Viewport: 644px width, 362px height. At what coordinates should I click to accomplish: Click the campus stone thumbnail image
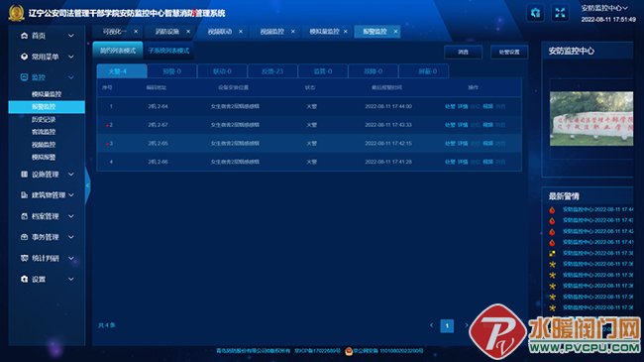click(x=591, y=118)
